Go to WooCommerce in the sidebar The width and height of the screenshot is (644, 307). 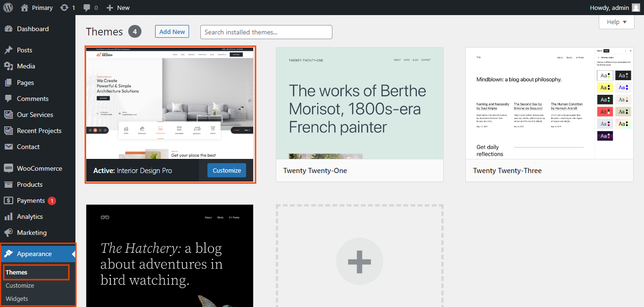pyautogui.click(x=39, y=168)
